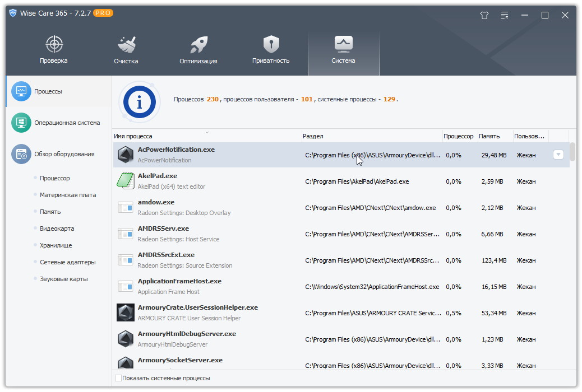Viewport: 582px width, 392px height.
Task: Open the Приватность tab
Action: 271,50
